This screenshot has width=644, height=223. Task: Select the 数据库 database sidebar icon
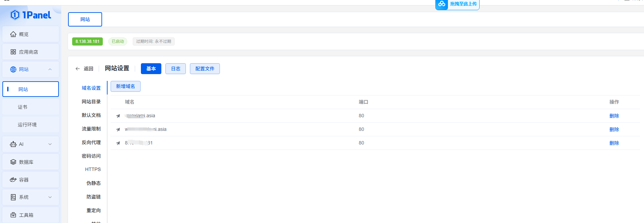point(13,161)
